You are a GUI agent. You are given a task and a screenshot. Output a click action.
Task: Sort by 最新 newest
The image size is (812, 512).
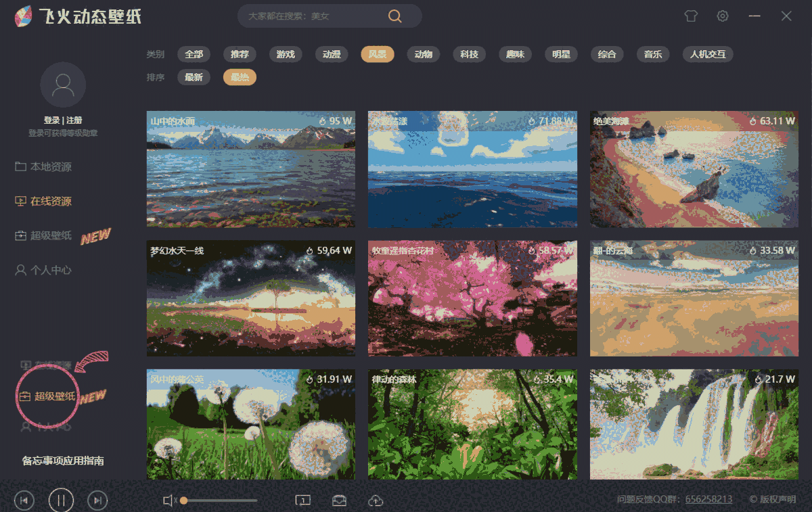[194, 77]
